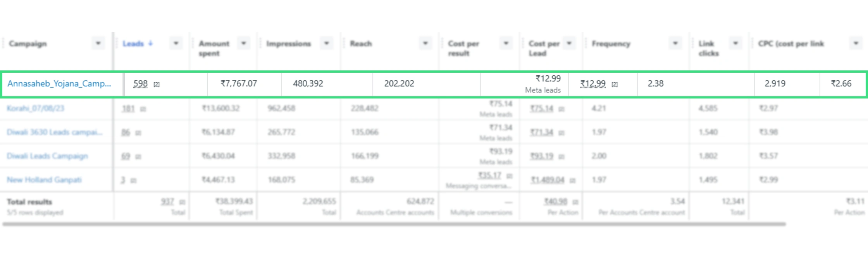868x260 pixels.
Task: Click the 598 leads value
Action: (140, 84)
